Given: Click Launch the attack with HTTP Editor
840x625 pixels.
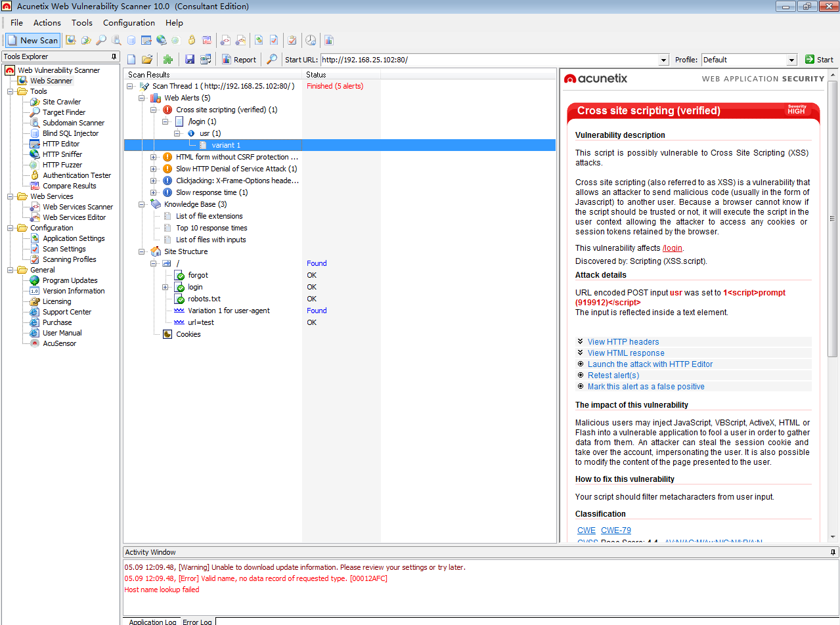Looking at the screenshot, I should (650, 364).
